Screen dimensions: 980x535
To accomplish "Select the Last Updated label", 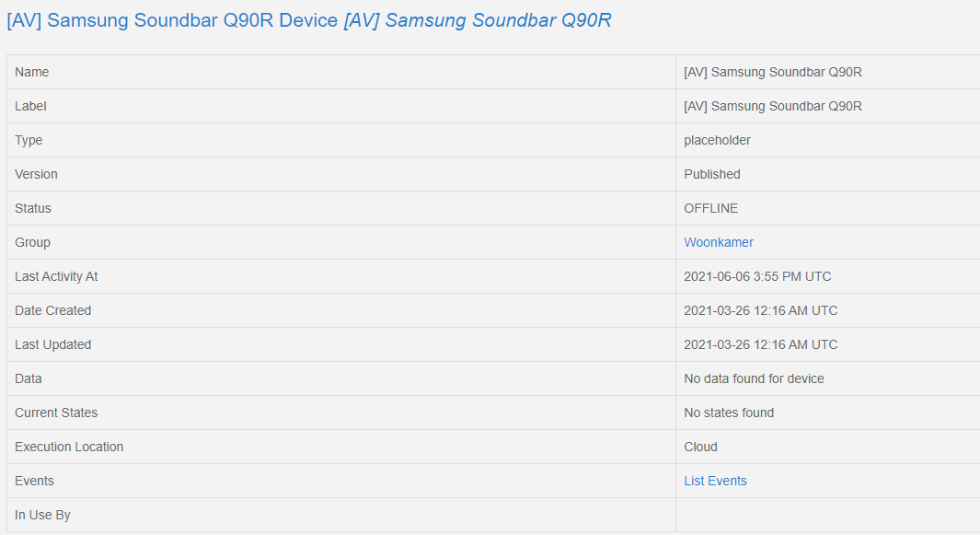I will pos(53,344).
